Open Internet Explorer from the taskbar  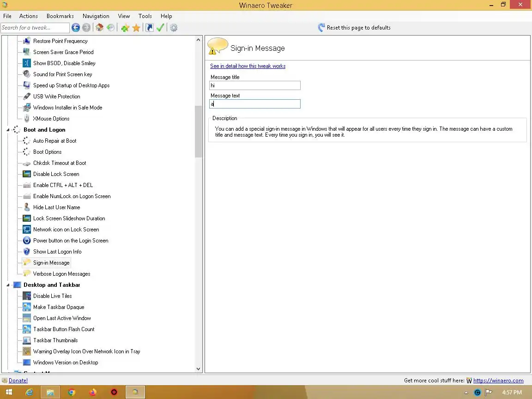pyautogui.click(x=29, y=392)
